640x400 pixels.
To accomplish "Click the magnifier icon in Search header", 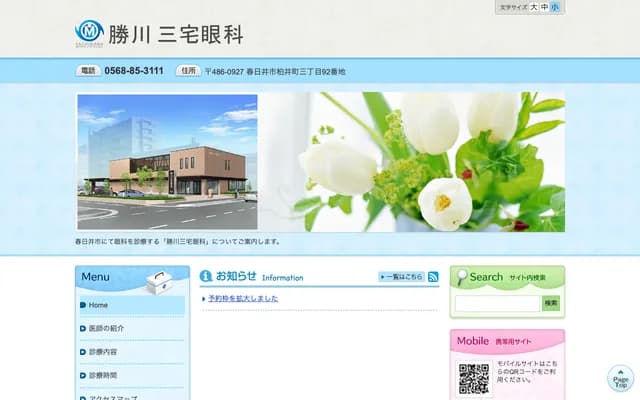I will [x=462, y=278].
